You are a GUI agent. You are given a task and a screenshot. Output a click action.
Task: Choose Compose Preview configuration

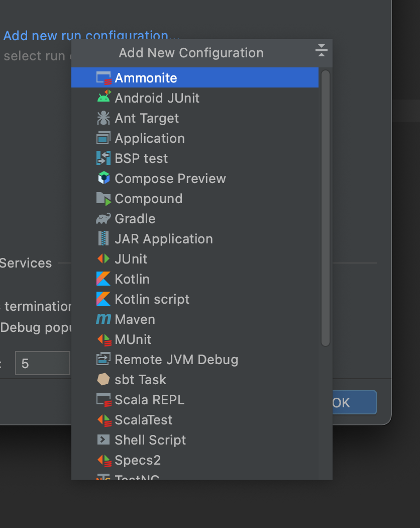(195, 179)
